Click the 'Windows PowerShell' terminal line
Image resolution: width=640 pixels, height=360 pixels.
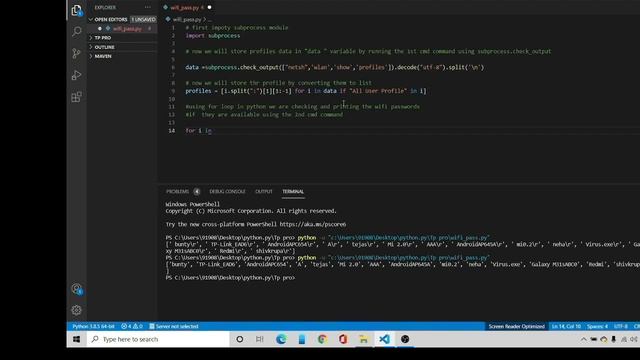[x=193, y=204]
